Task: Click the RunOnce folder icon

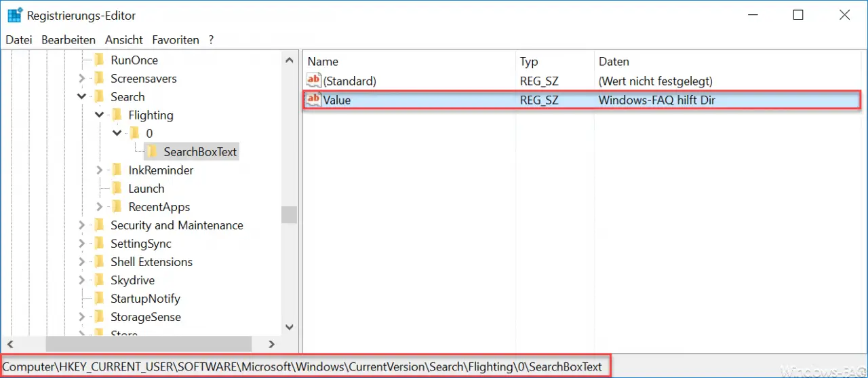Action: coord(99,60)
